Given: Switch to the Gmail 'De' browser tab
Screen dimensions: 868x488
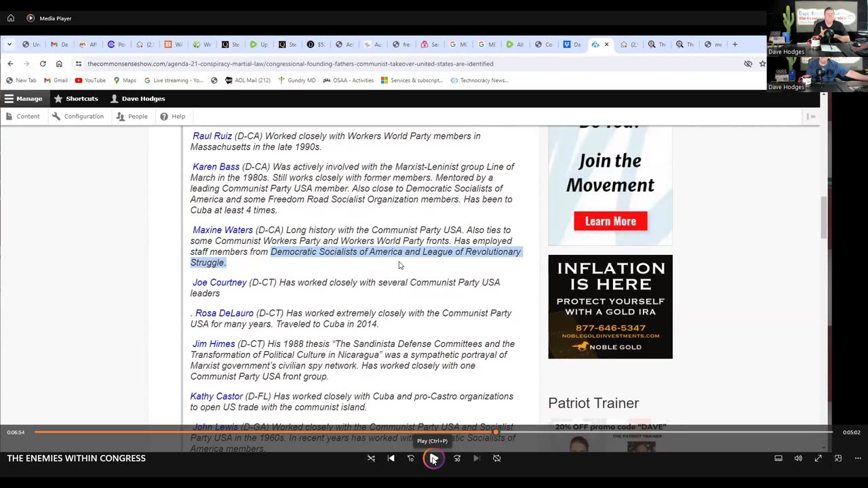Looking at the screenshot, I should click(x=59, y=45).
